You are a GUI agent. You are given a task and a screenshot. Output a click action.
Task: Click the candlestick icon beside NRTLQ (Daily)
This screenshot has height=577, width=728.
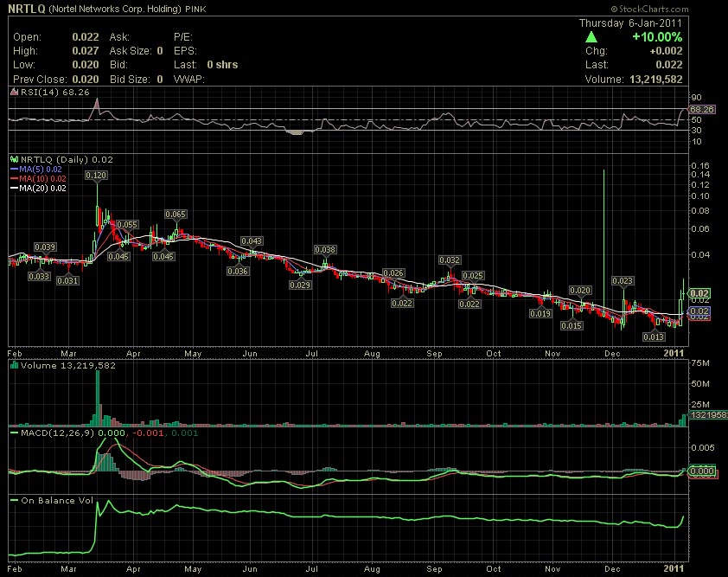tap(15, 159)
